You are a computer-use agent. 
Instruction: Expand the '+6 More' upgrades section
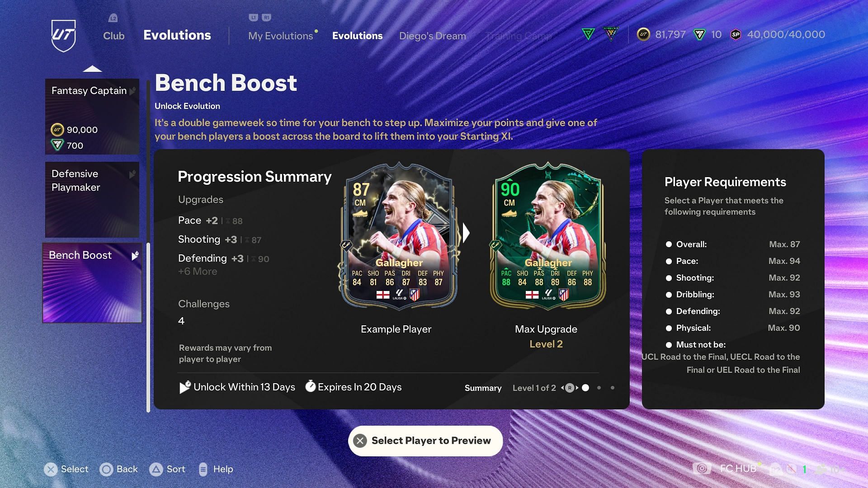197,272
